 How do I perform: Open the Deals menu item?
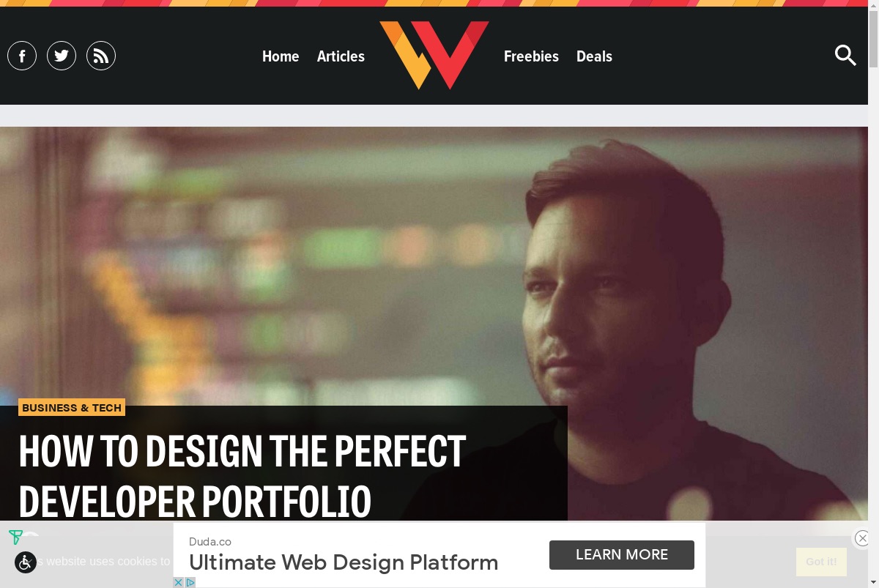[x=594, y=56]
